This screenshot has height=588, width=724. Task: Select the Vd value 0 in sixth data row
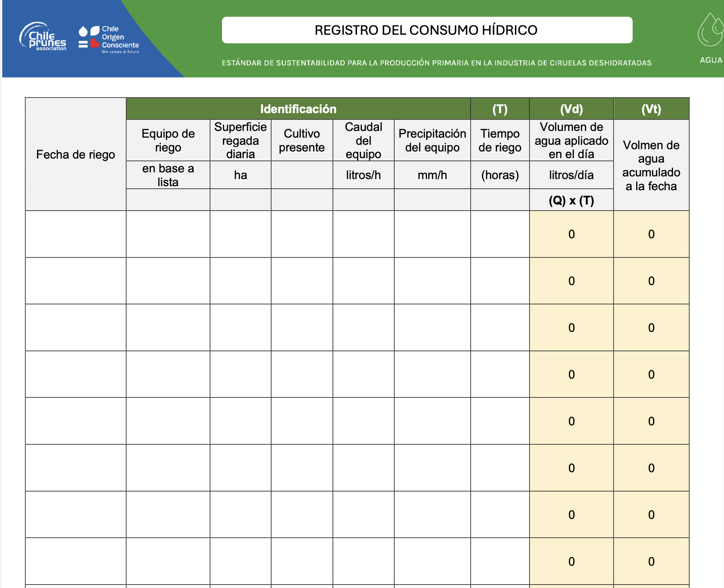click(x=572, y=468)
